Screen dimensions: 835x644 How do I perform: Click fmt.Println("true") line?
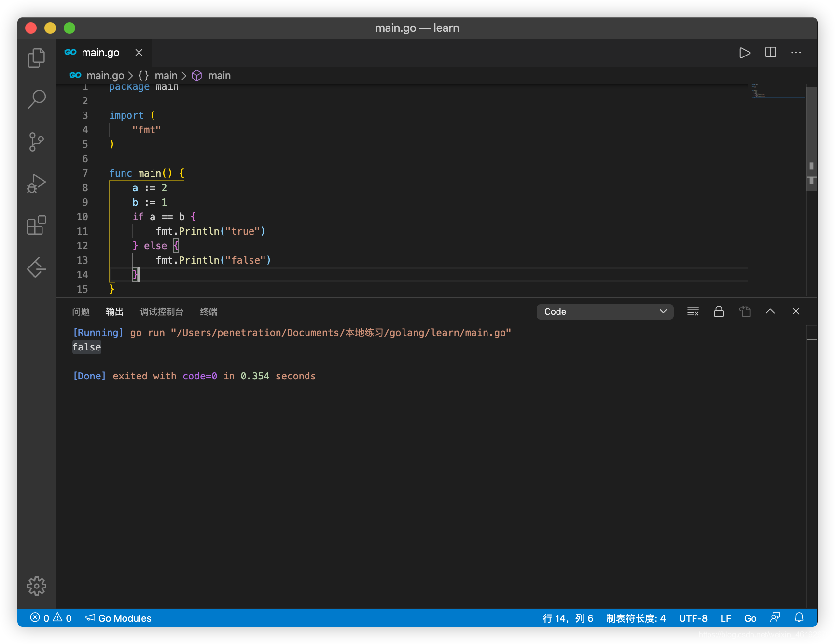coord(210,231)
